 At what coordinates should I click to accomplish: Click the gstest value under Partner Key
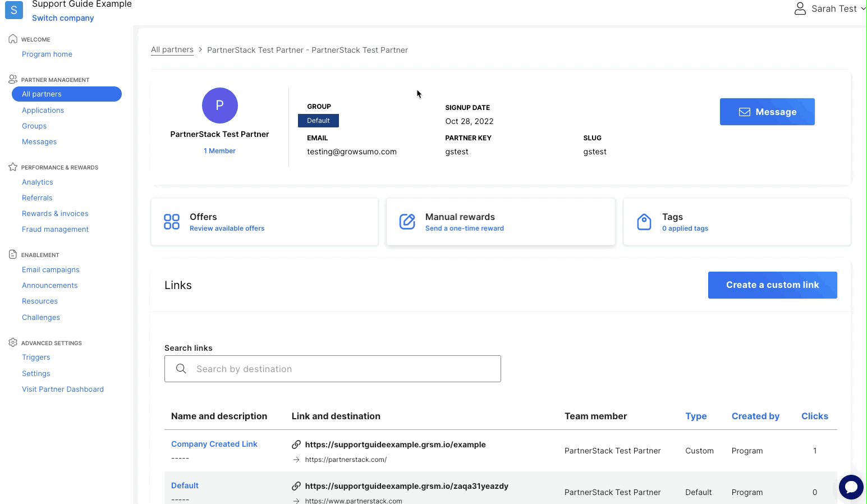point(457,152)
